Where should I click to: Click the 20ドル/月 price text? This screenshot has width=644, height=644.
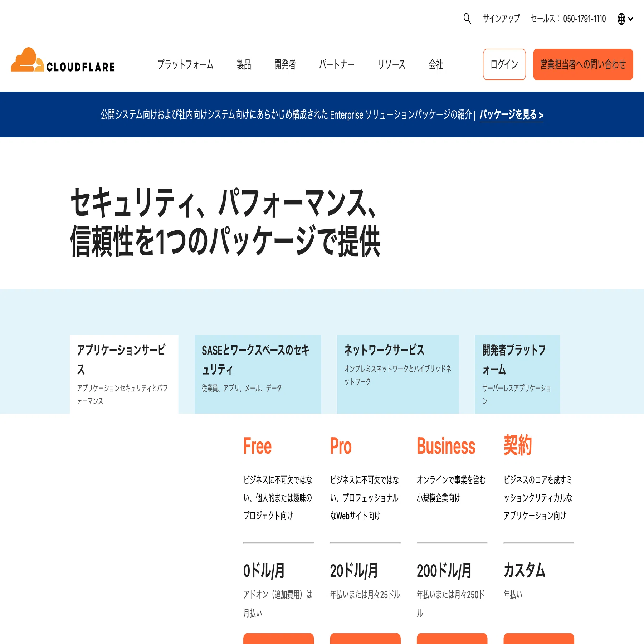pyautogui.click(x=354, y=571)
